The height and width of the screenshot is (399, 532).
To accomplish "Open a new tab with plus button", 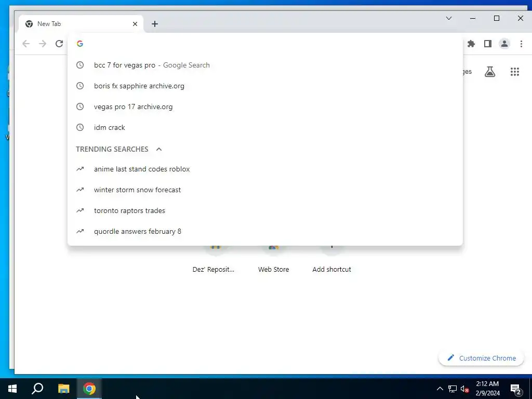I will (155, 24).
